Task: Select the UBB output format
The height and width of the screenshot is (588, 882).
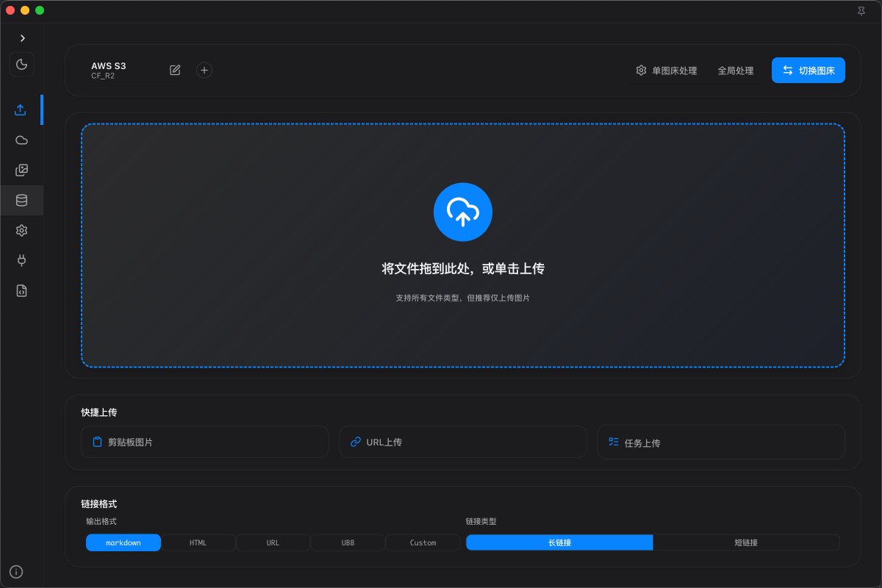Action: coord(348,542)
